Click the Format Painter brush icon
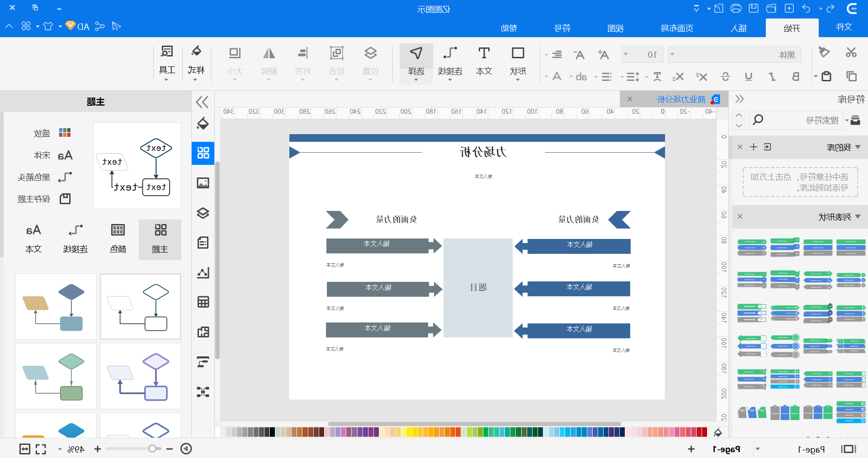Screen dimensions: 868x458 824,52
